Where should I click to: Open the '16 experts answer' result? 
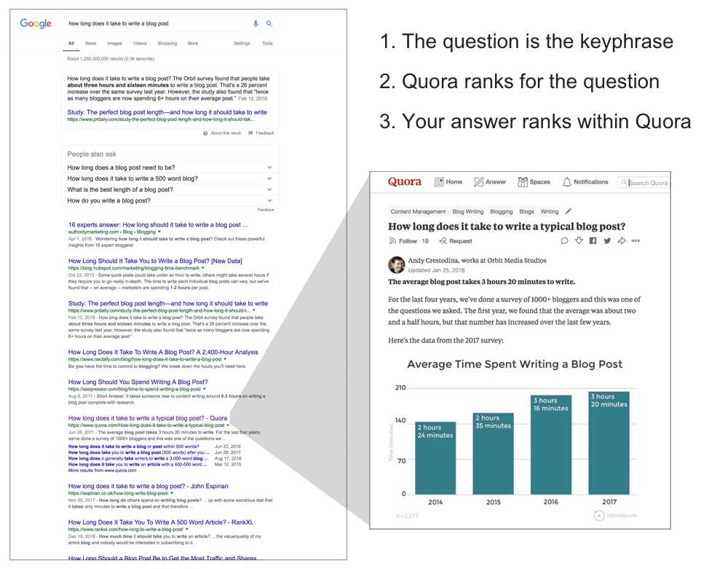tap(158, 225)
